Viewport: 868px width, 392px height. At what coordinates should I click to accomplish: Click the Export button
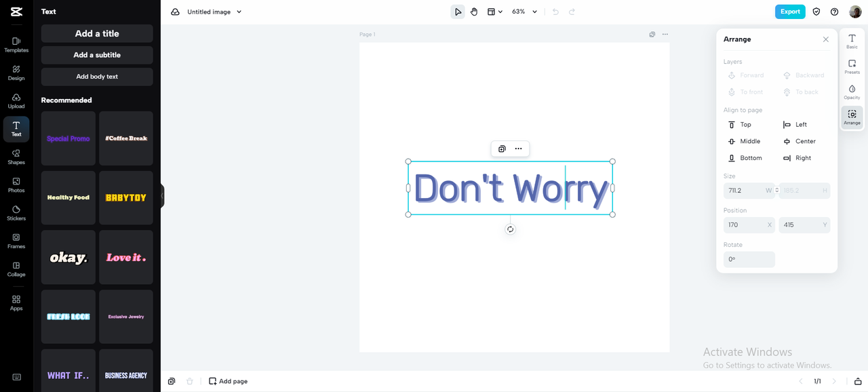pyautogui.click(x=790, y=12)
